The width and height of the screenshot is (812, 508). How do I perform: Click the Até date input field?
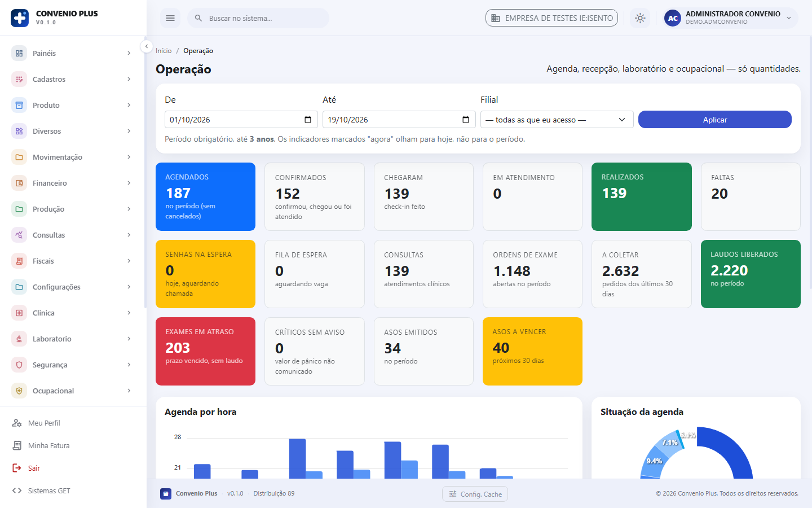(x=399, y=120)
